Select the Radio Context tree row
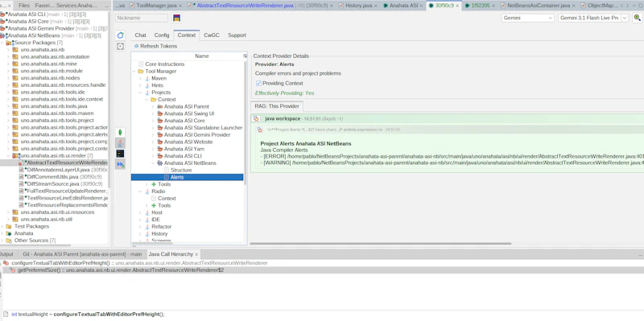 point(167,198)
